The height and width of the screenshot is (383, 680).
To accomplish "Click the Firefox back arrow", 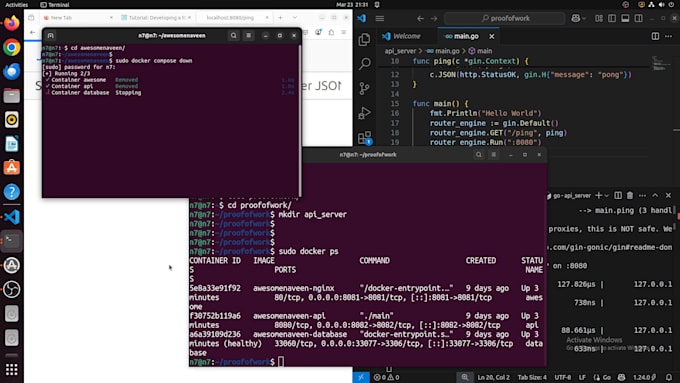I will tap(33, 32).
